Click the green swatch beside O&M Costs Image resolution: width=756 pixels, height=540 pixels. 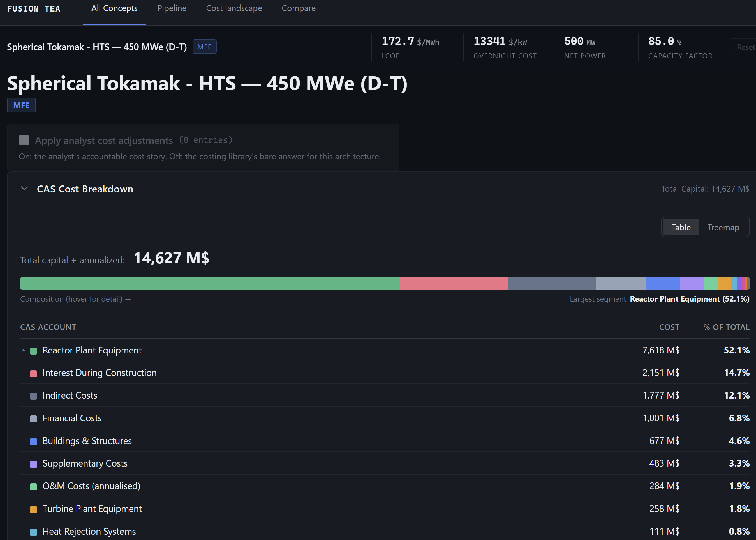coord(33,486)
